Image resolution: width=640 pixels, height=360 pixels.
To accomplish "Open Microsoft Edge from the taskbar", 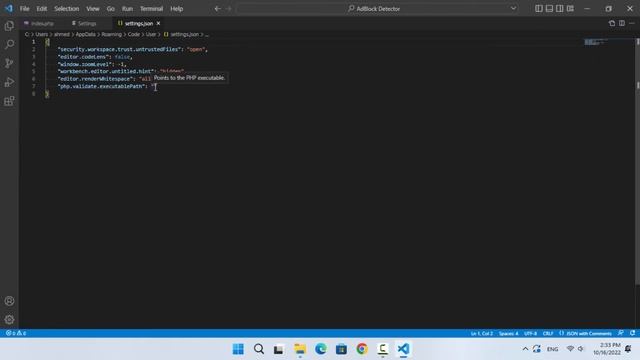I will 321,349.
